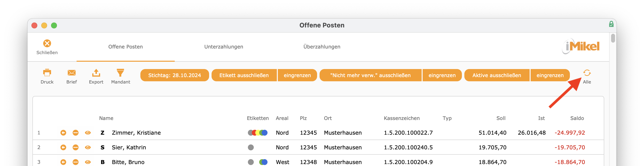644x166 pixels.
Task: Select name Zimmer, Kristiane
Action: point(136,133)
